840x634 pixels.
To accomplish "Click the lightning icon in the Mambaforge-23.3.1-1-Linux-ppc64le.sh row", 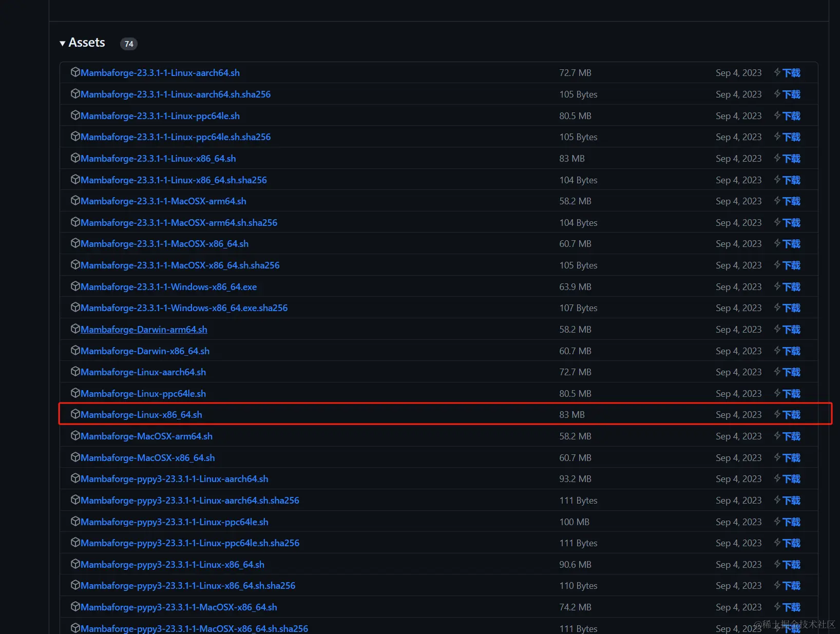I will 777,116.
